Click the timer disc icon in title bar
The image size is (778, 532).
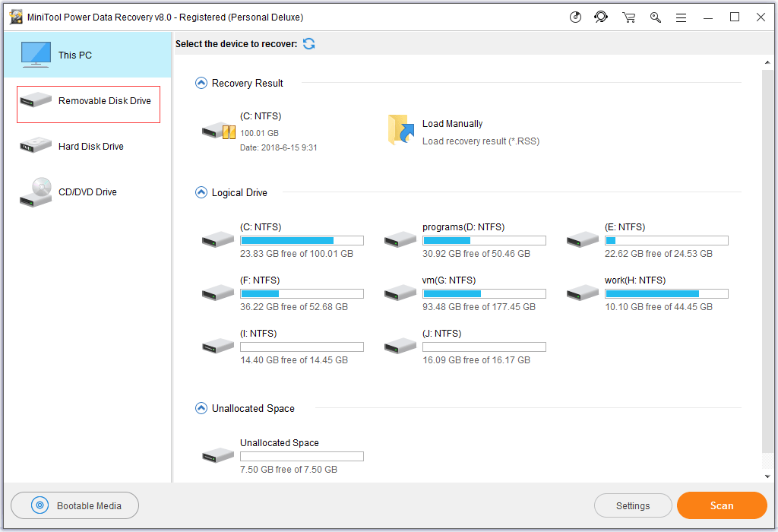point(575,17)
